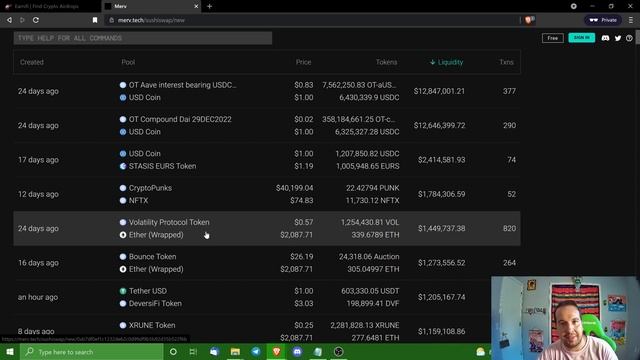Open Task View in taskbar
This screenshot has width=640, height=360.
(x=193, y=352)
